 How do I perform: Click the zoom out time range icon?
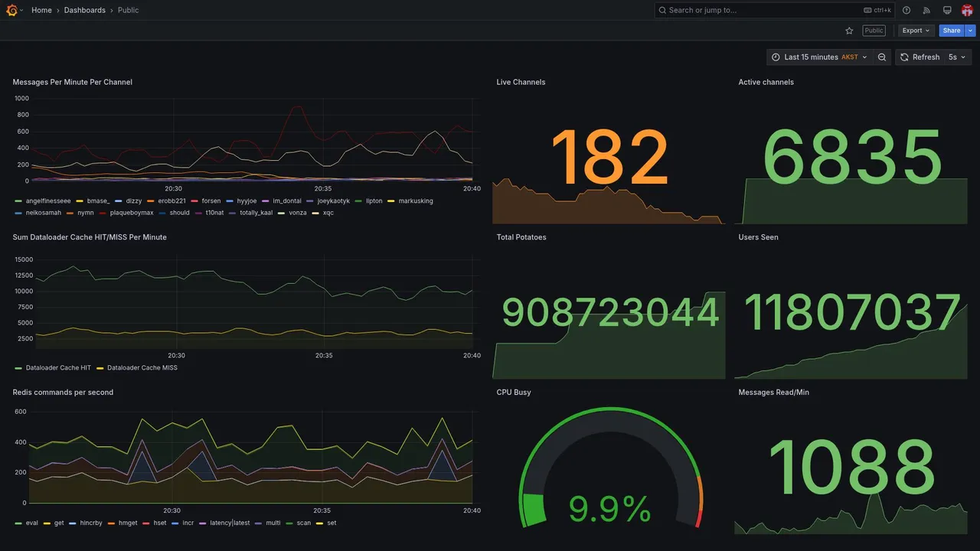882,57
